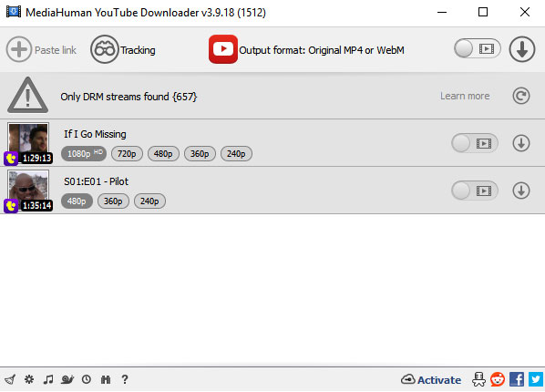Choose 720p for If I Go Missing
This screenshot has width=545, height=392.
tap(127, 154)
